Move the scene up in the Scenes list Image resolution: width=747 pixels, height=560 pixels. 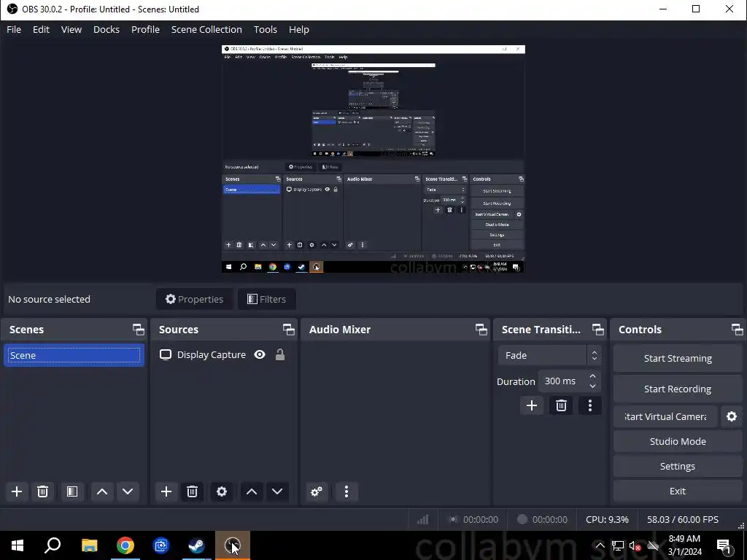(x=102, y=491)
